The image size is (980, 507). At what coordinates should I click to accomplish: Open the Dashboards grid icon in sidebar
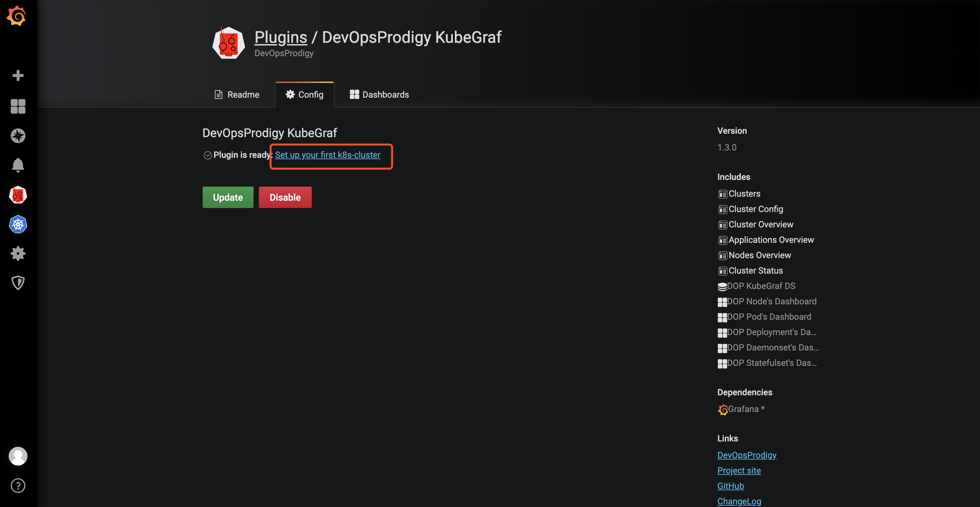point(18,106)
